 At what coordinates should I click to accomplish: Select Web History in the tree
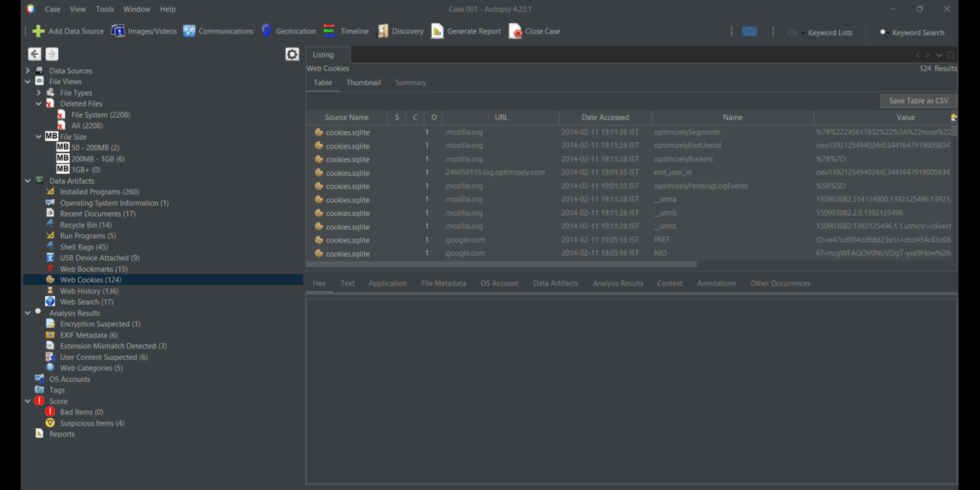89,290
